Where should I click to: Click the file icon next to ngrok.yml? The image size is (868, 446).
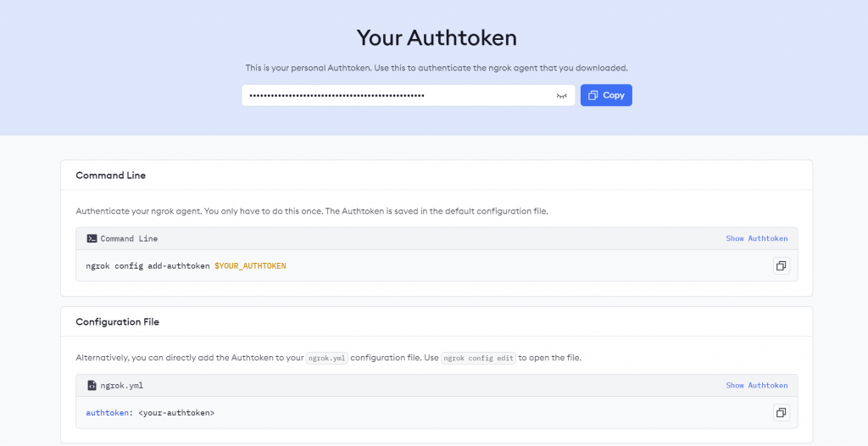point(92,386)
